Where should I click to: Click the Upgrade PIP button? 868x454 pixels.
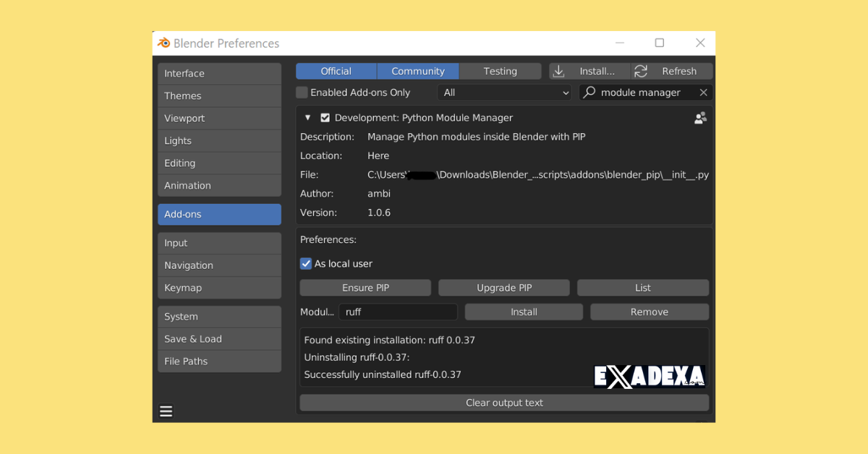(x=503, y=287)
